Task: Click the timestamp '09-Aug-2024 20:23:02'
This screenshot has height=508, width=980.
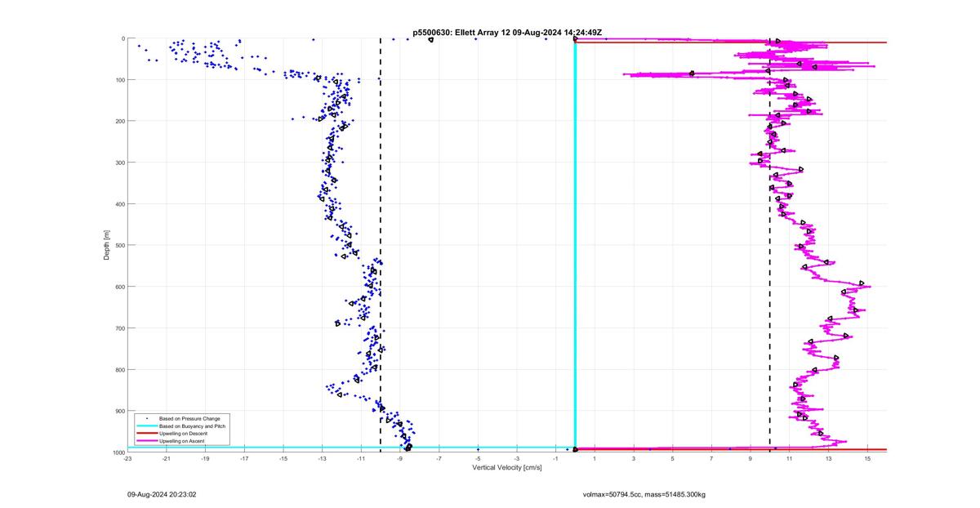Action: click(x=163, y=494)
